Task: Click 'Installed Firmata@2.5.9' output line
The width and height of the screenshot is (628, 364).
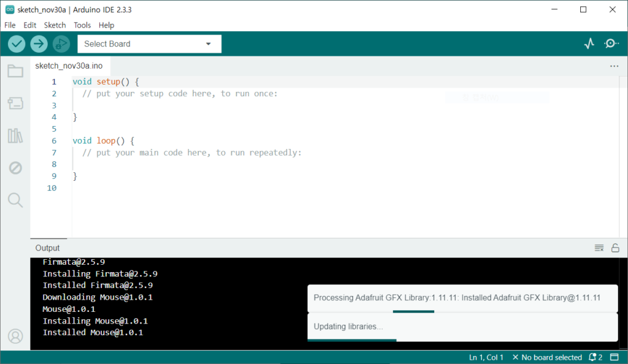Action: pyautogui.click(x=98, y=286)
